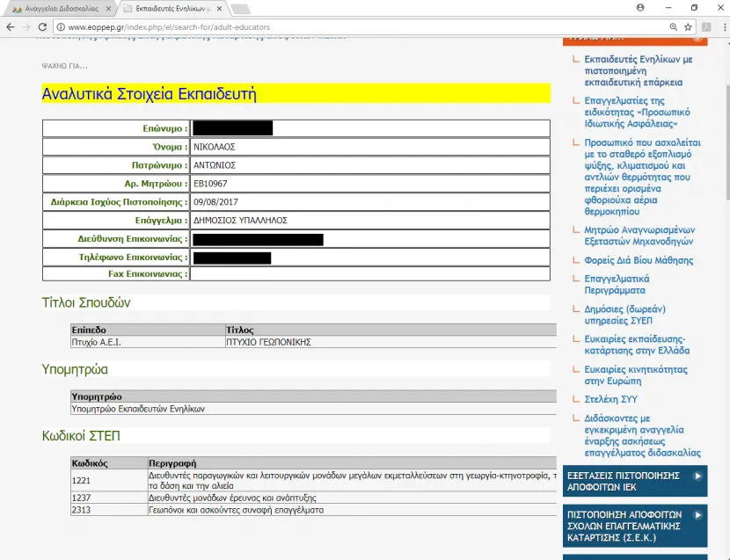Click the Τίτλοι Σπουδών section heading
This screenshot has height=560, width=730.
tap(86, 302)
